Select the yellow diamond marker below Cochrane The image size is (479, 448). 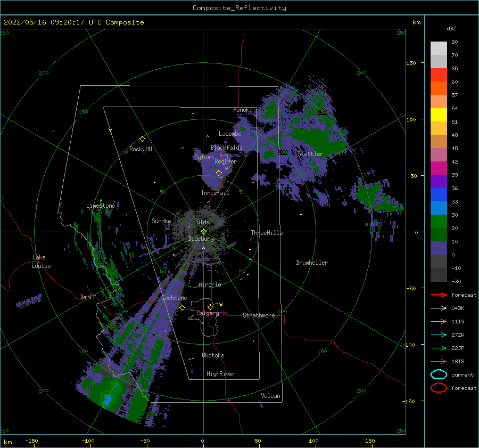(183, 307)
